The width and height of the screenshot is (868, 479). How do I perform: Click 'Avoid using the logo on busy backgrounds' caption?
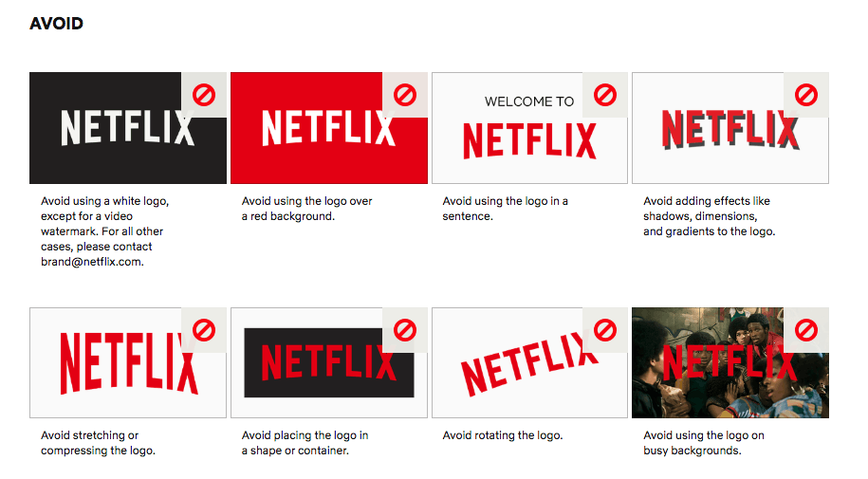point(704,443)
